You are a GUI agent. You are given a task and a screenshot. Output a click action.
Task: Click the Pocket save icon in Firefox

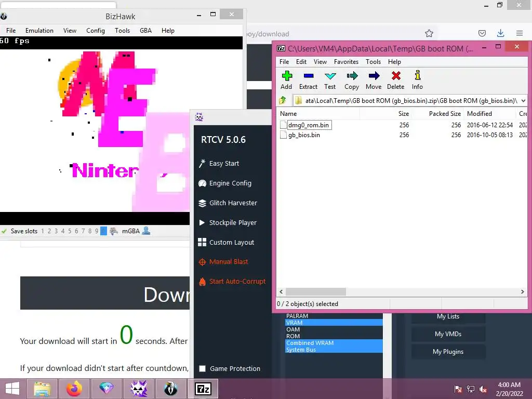point(482,33)
